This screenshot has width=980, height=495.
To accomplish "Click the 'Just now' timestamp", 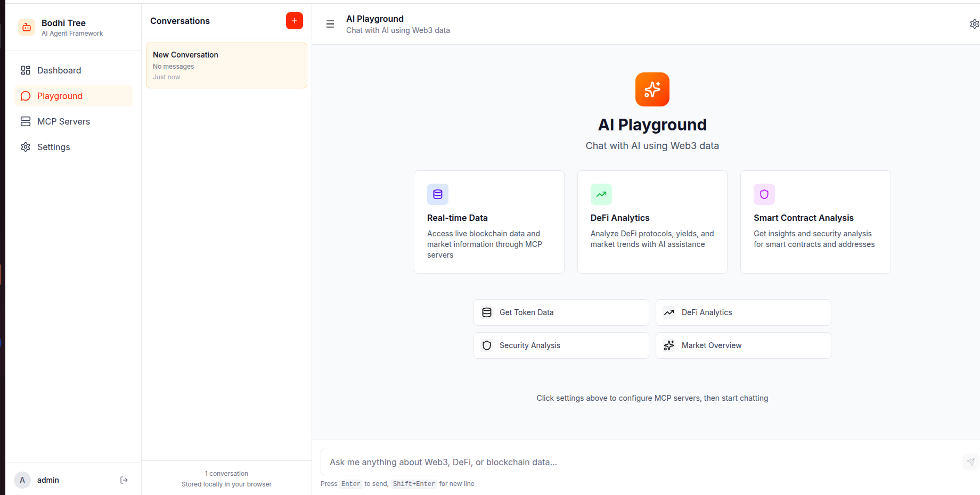I will pyautogui.click(x=167, y=77).
